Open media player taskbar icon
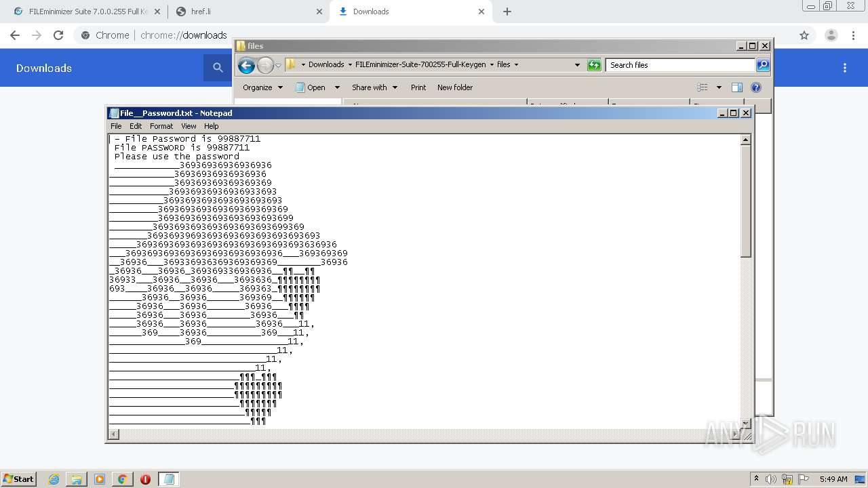Viewport: 868px width, 488px height. click(x=100, y=479)
